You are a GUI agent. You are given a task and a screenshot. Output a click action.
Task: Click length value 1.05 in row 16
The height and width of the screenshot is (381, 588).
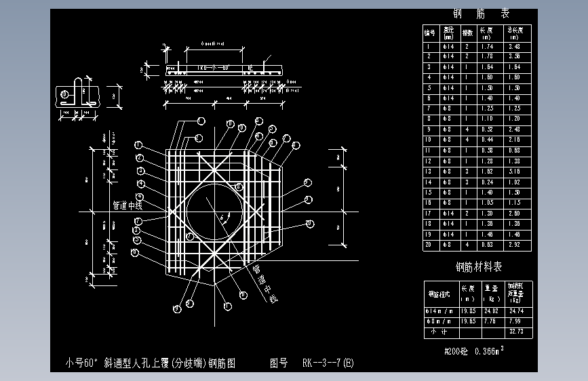point(487,203)
